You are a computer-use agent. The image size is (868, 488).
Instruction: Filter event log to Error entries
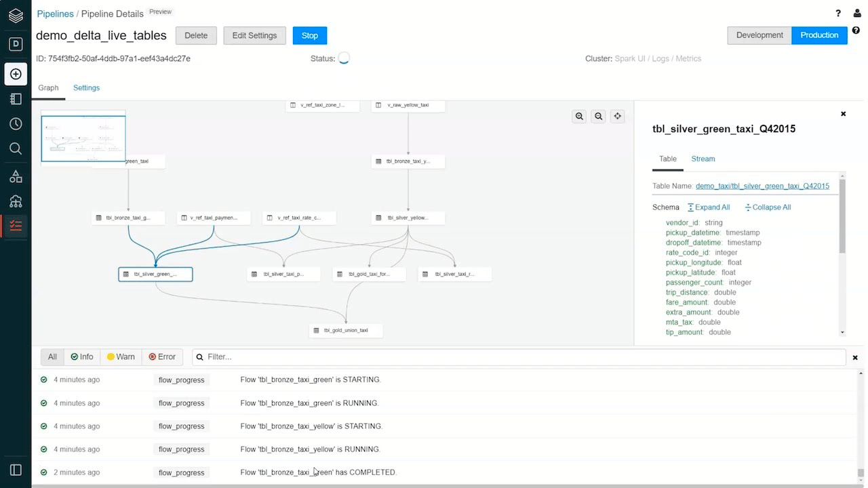[162, 357]
